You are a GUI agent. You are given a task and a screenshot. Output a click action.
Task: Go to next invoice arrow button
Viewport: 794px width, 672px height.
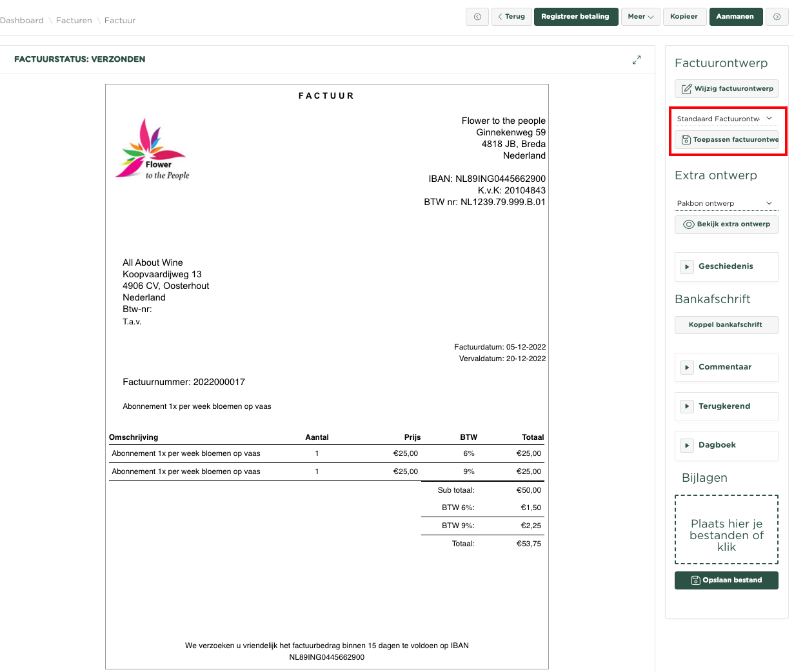tap(777, 17)
